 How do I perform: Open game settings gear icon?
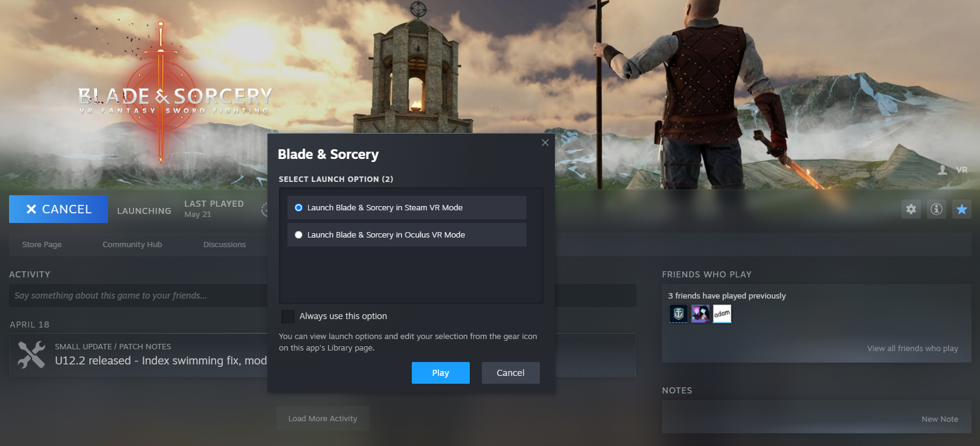coord(911,209)
